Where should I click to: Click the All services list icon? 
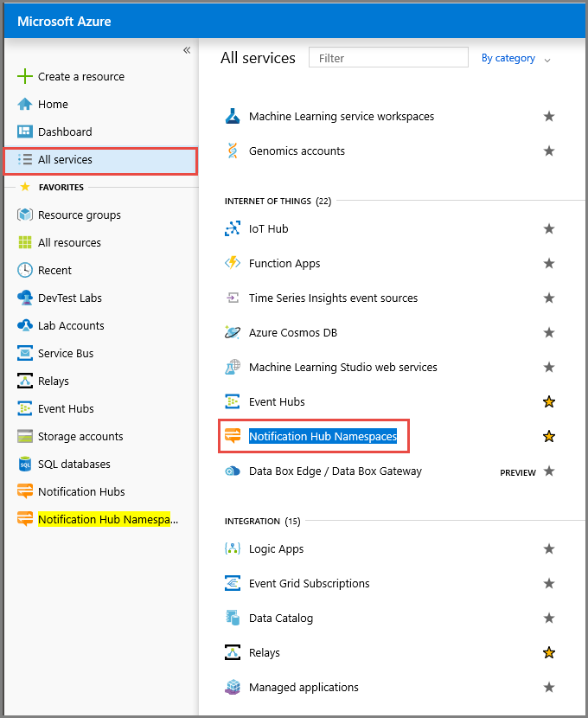tap(25, 159)
